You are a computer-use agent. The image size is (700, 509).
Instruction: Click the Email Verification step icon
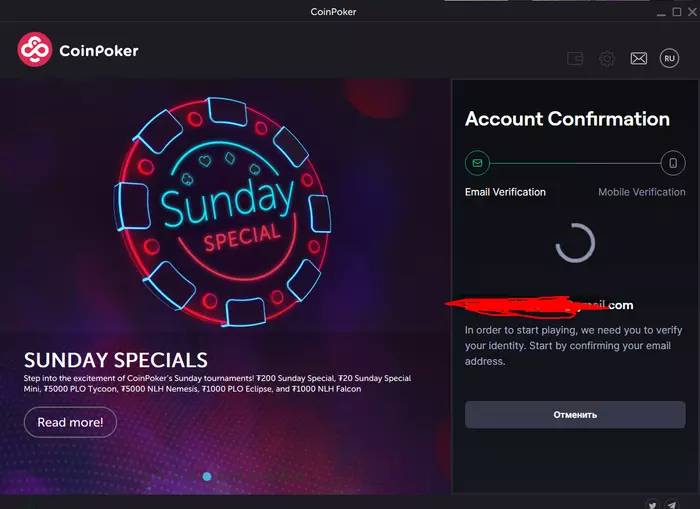pyautogui.click(x=477, y=162)
